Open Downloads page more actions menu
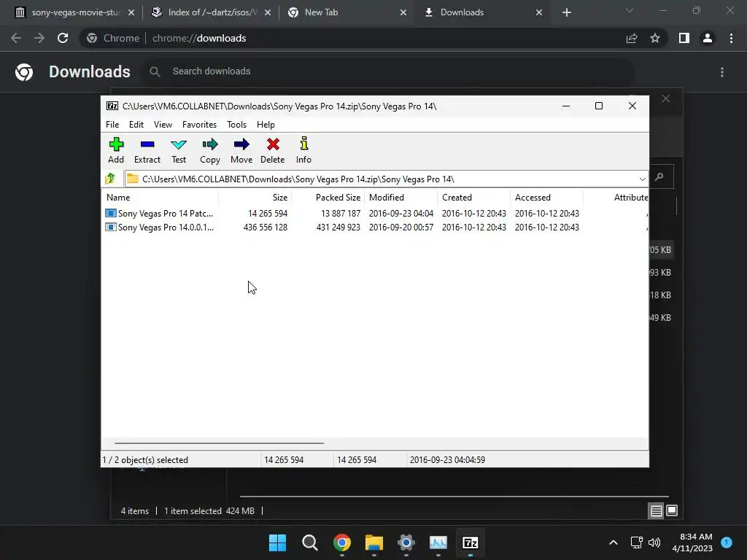 [x=722, y=72]
